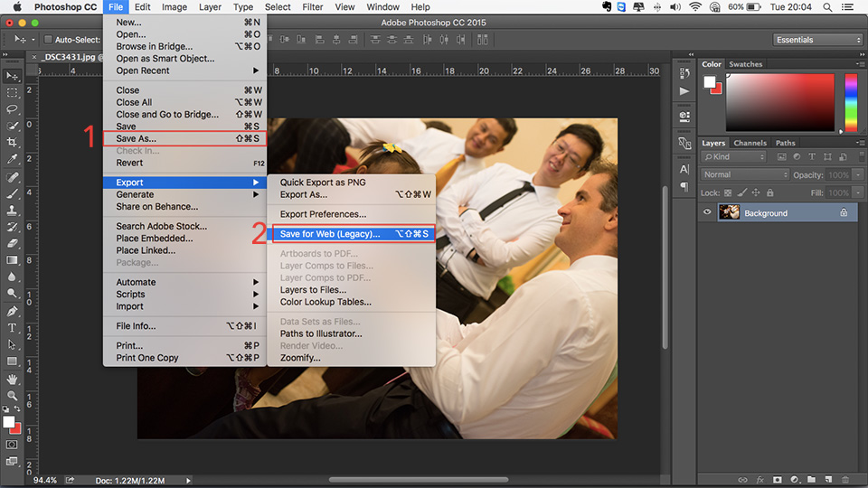Screen dimensions: 868x488
Task: Switch to the Swatches tab
Action: tap(745, 64)
